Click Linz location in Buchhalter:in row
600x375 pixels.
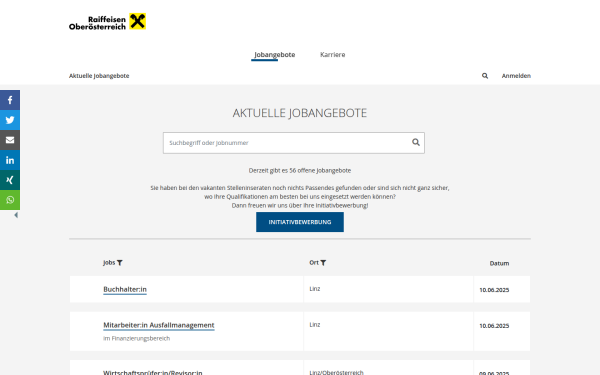pyautogui.click(x=315, y=289)
